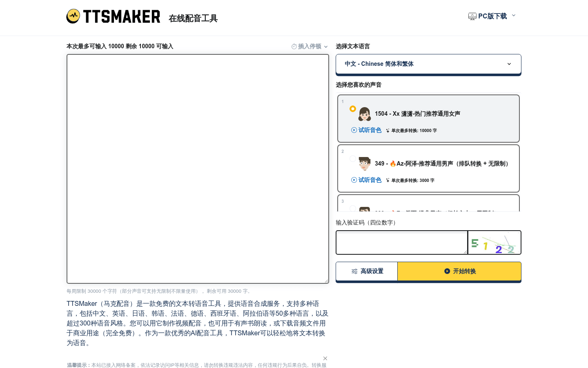Select radio button for 349 阿泽 voice

pos(353,159)
